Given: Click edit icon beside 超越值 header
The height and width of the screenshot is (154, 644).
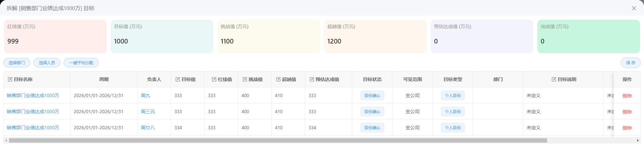Looking at the screenshot, I should [x=278, y=79].
